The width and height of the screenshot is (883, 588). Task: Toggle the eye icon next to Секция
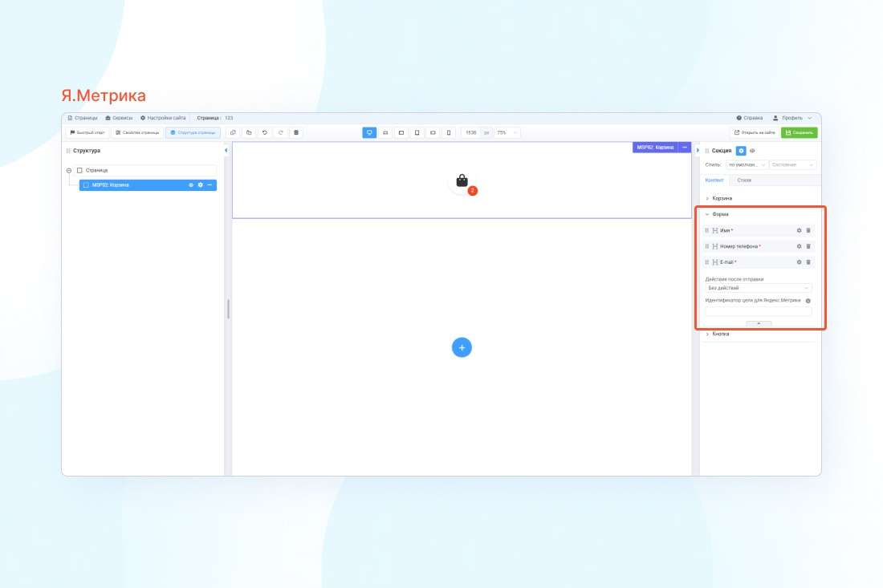point(752,151)
